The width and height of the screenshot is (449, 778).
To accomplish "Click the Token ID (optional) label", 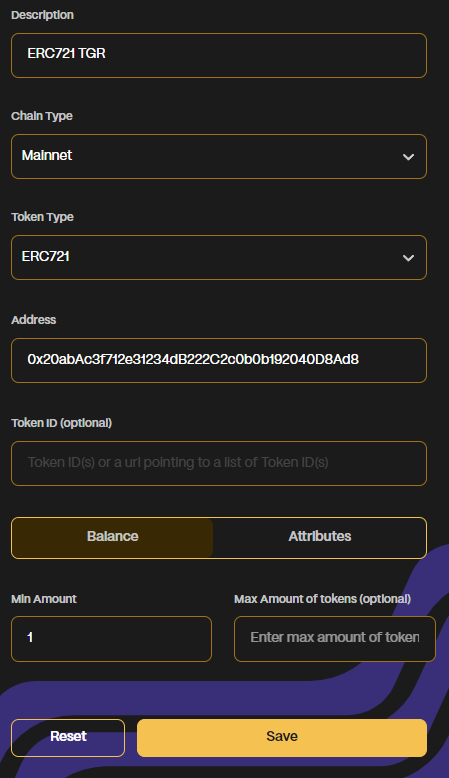I will coord(62,423).
